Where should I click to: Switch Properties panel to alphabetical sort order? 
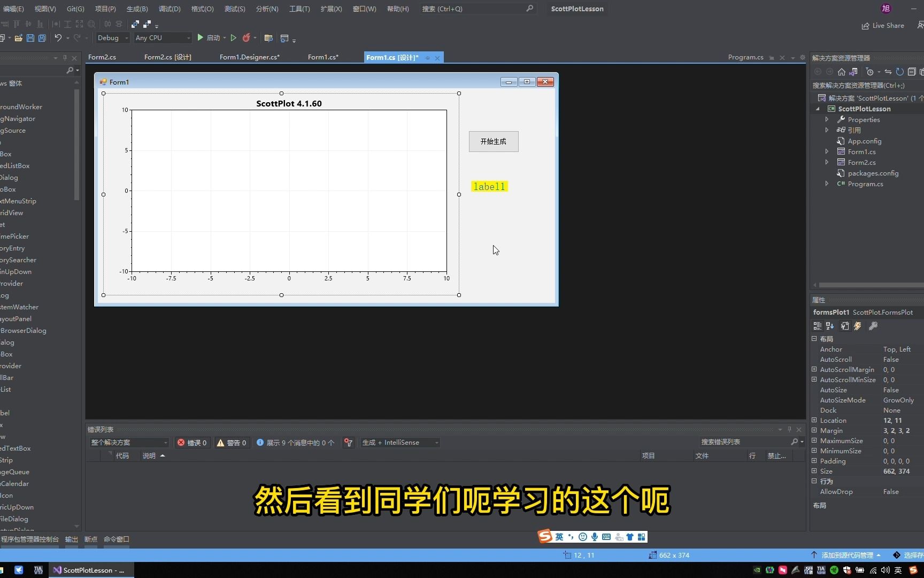pos(829,326)
